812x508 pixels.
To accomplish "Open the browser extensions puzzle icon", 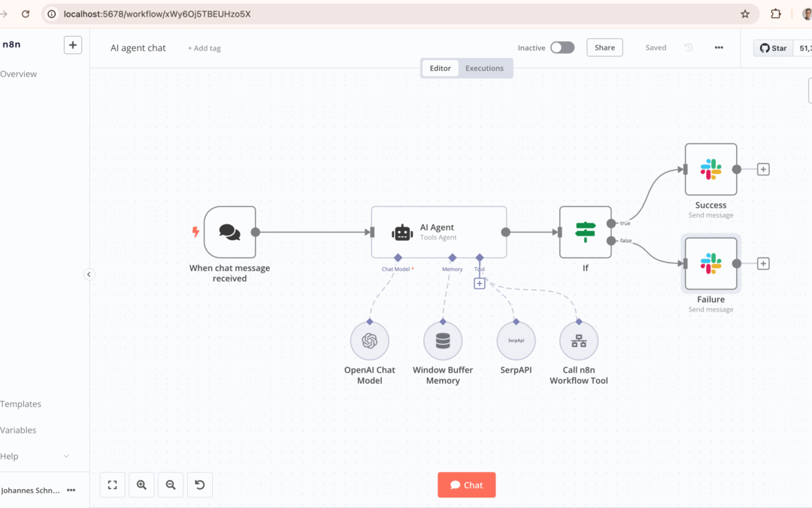I will point(775,14).
